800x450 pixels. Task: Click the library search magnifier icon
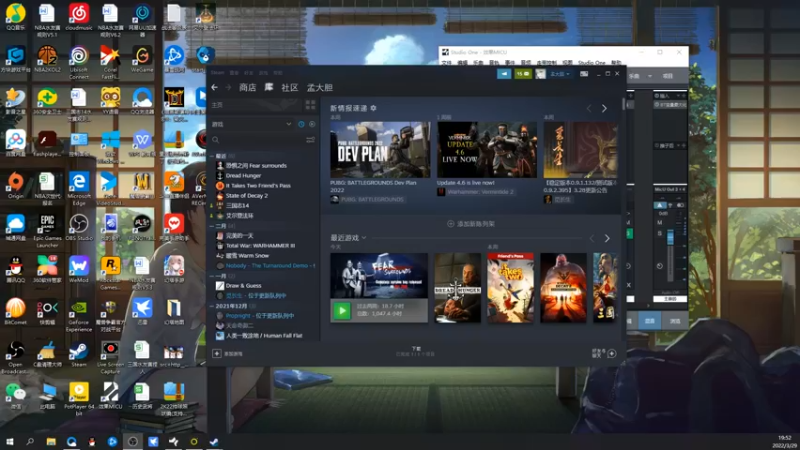coord(216,140)
